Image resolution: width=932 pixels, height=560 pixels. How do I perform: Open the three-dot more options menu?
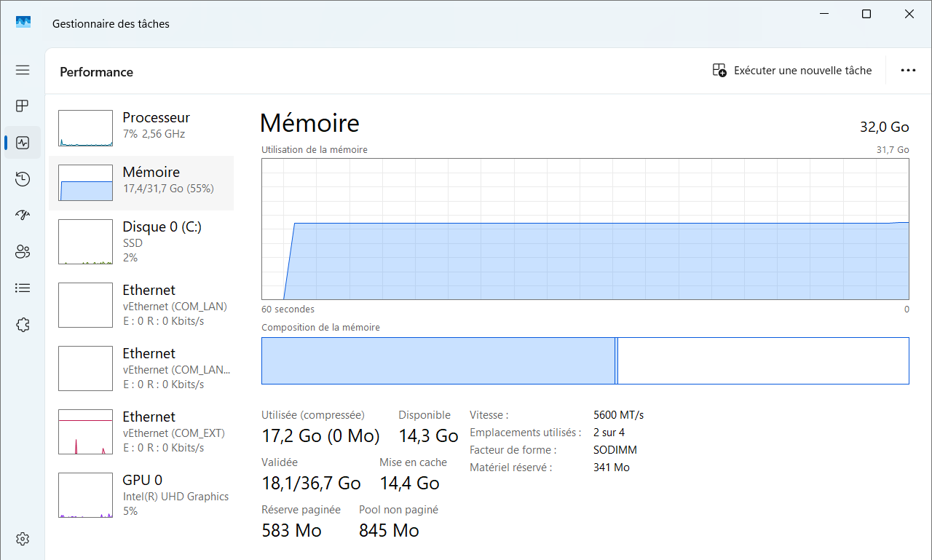click(908, 71)
